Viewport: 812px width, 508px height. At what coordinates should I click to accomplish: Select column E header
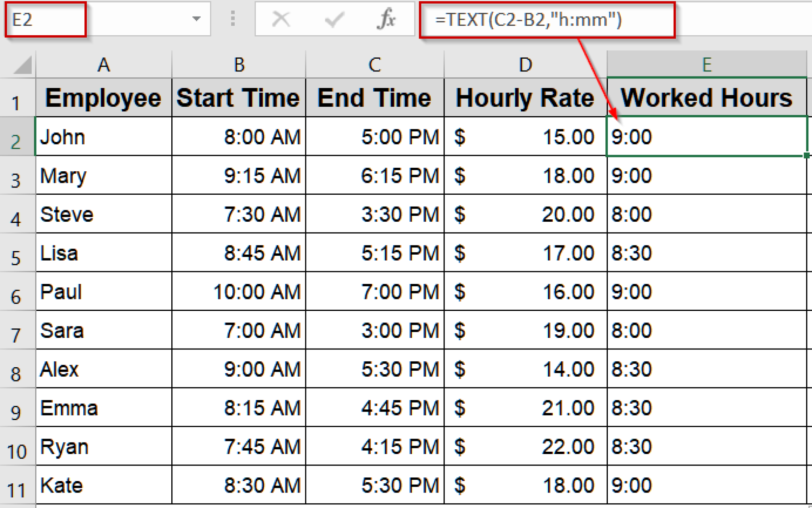(x=707, y=64)
